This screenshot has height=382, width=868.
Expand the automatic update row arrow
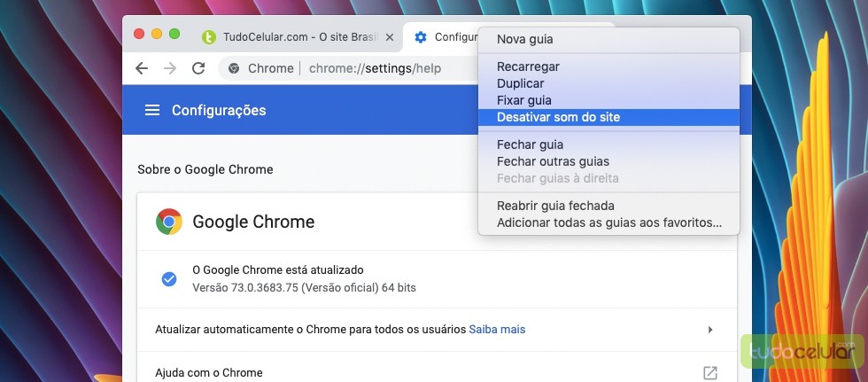710,330
